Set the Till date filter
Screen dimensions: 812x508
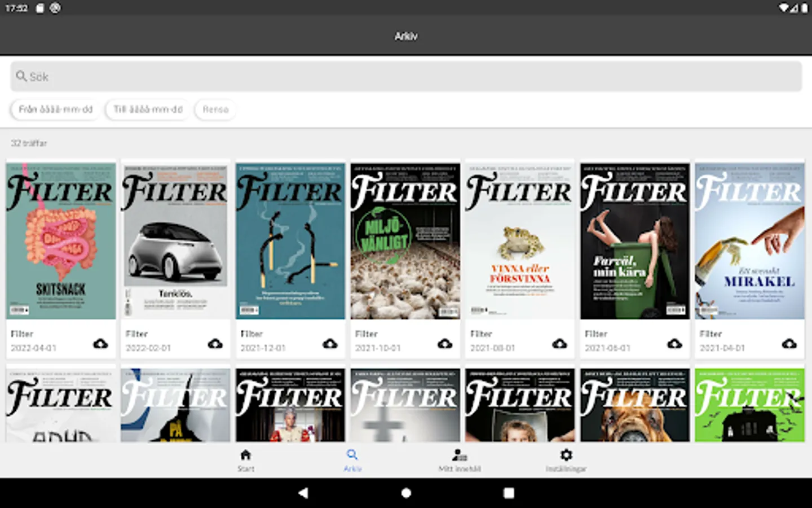point(148,109)
